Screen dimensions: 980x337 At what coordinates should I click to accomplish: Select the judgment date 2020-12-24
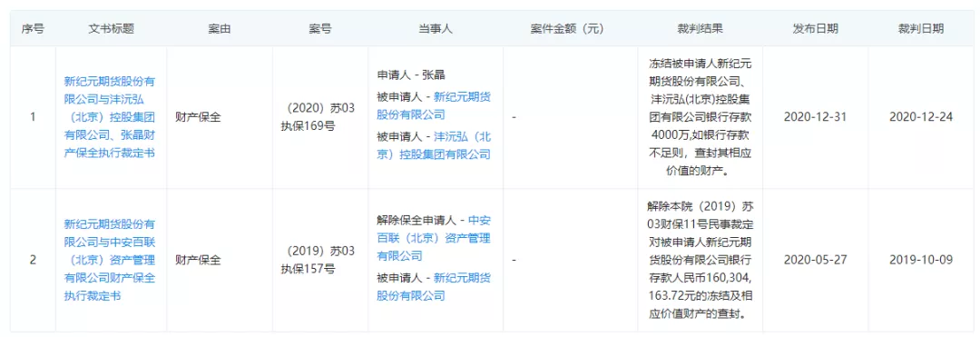[921, 117]
